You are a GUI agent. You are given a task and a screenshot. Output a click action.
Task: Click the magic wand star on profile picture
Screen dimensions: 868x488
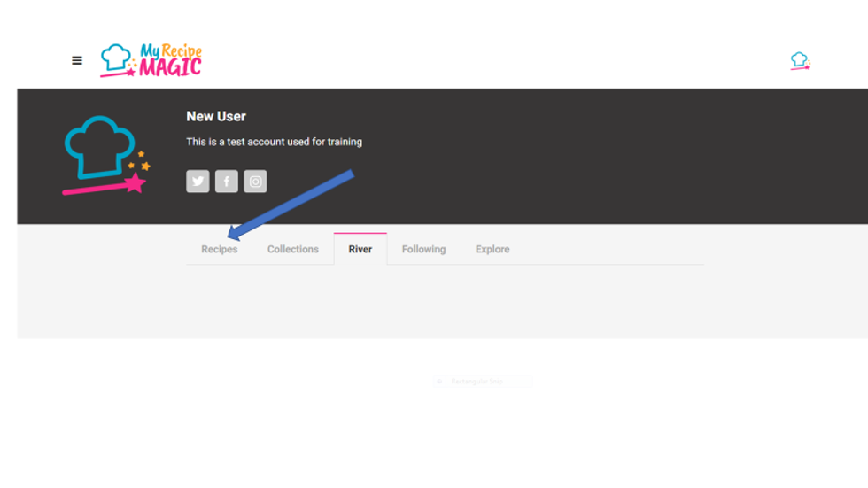click(x=135, y=183)
